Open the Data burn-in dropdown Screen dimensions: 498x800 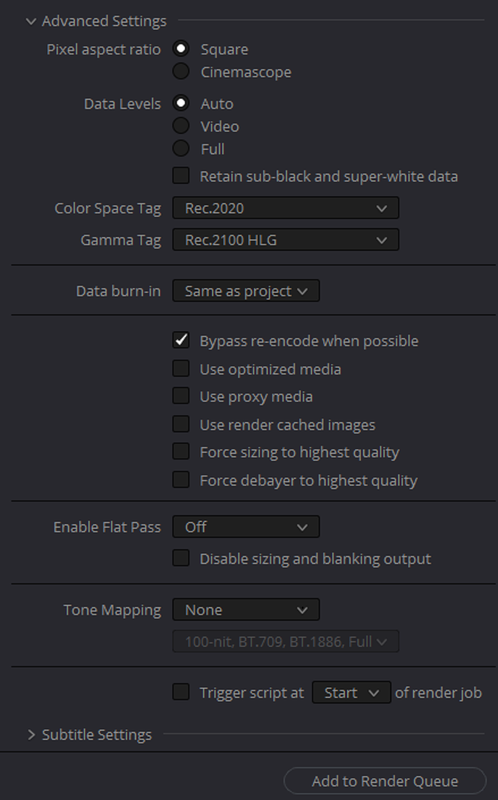(x=246, y=291)
